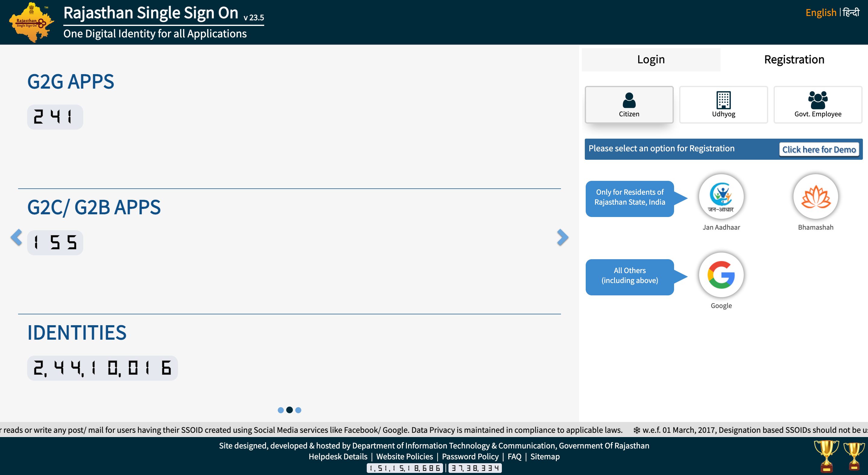Open Website Policies link
The image size is (868, 475).
coord(404,457)
